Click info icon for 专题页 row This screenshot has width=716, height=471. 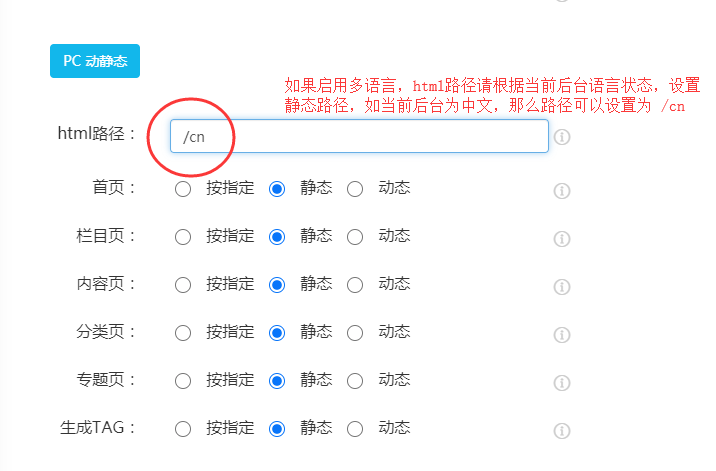562,382
